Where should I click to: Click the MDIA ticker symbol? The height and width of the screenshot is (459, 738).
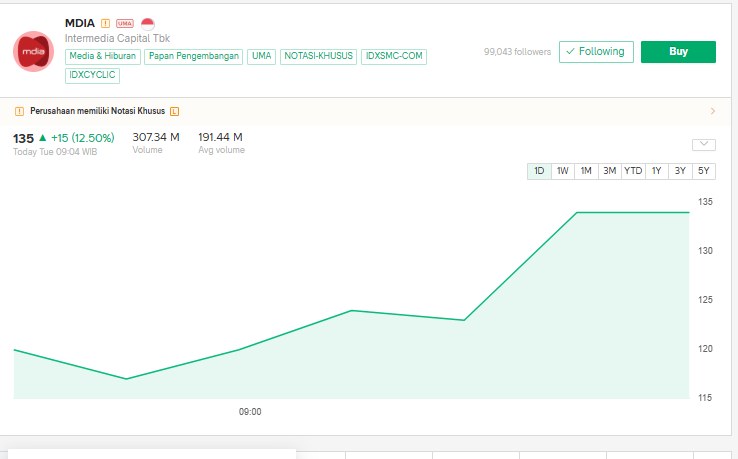(x=80, y=23)
